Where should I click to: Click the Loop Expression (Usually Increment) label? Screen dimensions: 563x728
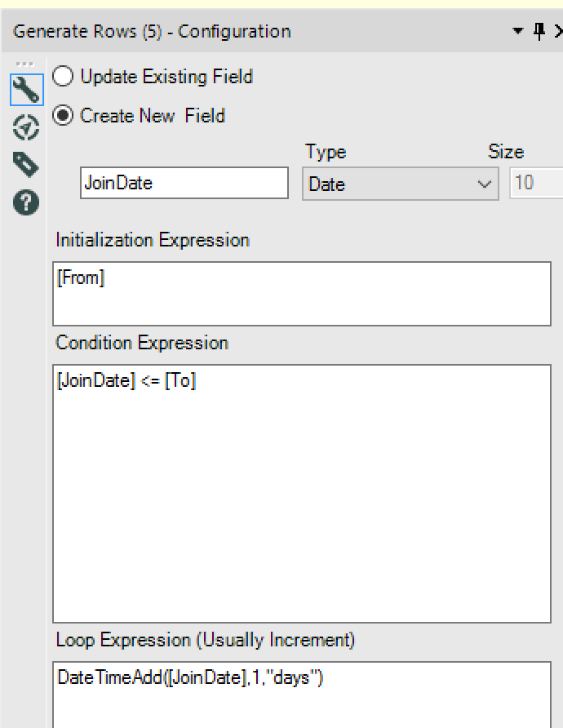pos(206,640)
